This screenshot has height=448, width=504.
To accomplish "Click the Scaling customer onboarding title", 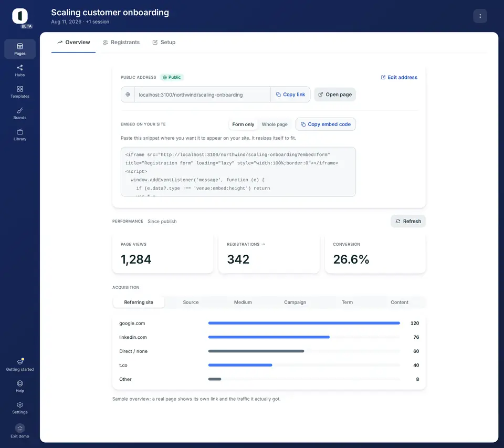I will (x=110, y=12).
